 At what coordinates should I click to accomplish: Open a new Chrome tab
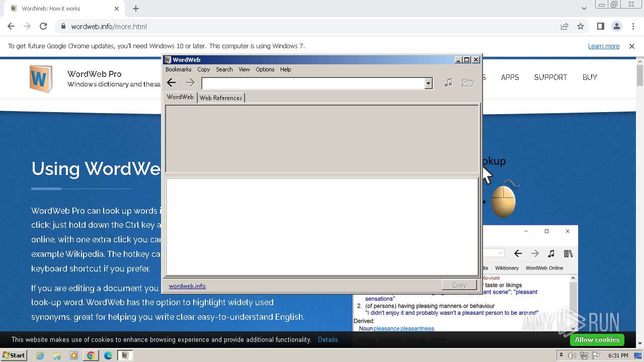click(x=136, y=9)
